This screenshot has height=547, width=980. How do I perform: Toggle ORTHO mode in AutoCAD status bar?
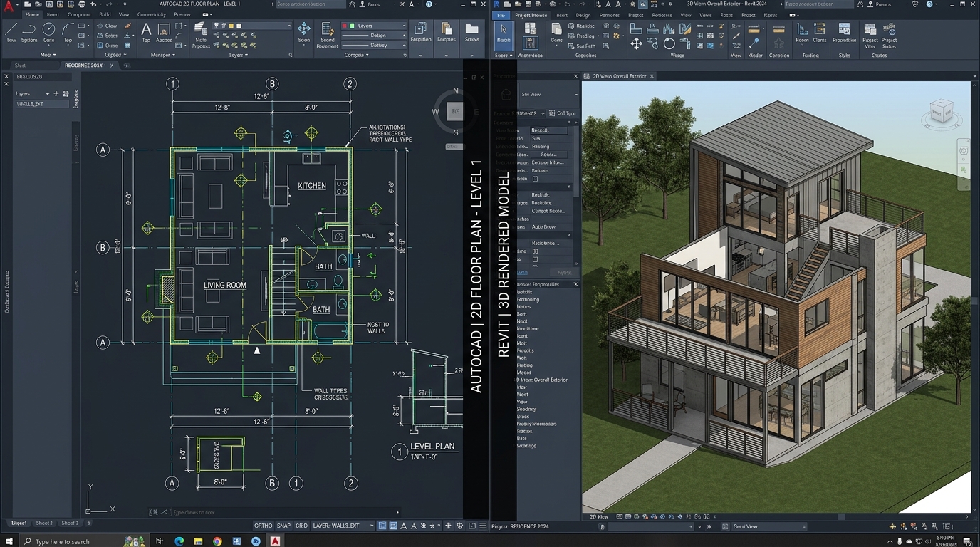tap(264, 526)
